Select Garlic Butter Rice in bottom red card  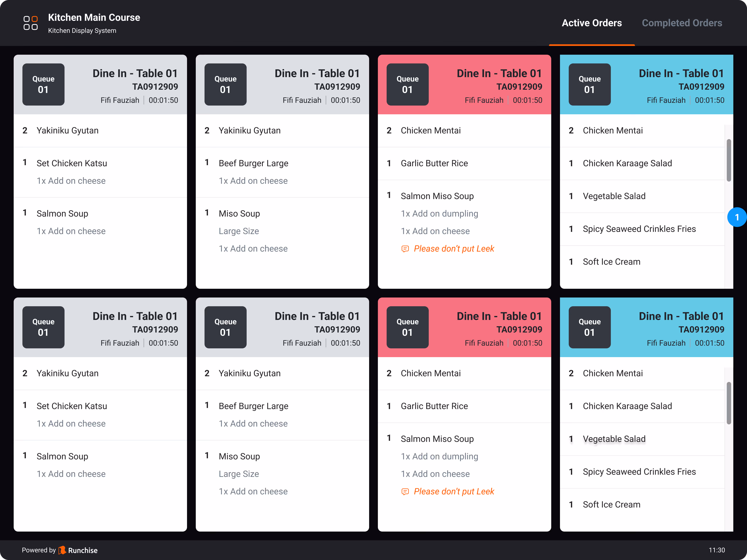tap(434, 406)
